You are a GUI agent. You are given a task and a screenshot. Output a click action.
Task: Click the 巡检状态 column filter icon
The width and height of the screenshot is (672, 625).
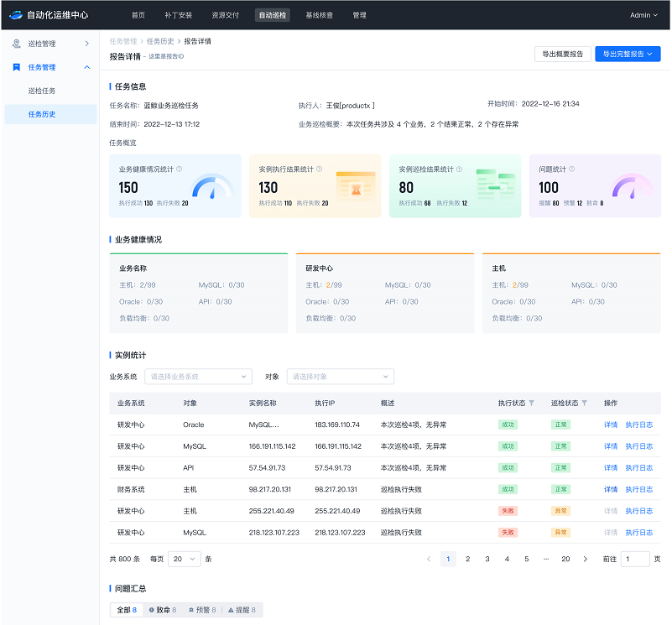click(x=585, y=404)
